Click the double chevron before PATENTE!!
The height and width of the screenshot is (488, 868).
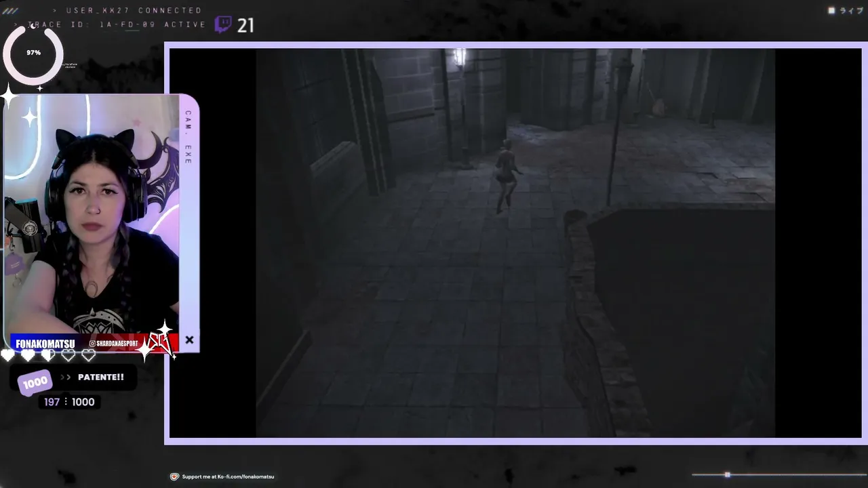66,378
